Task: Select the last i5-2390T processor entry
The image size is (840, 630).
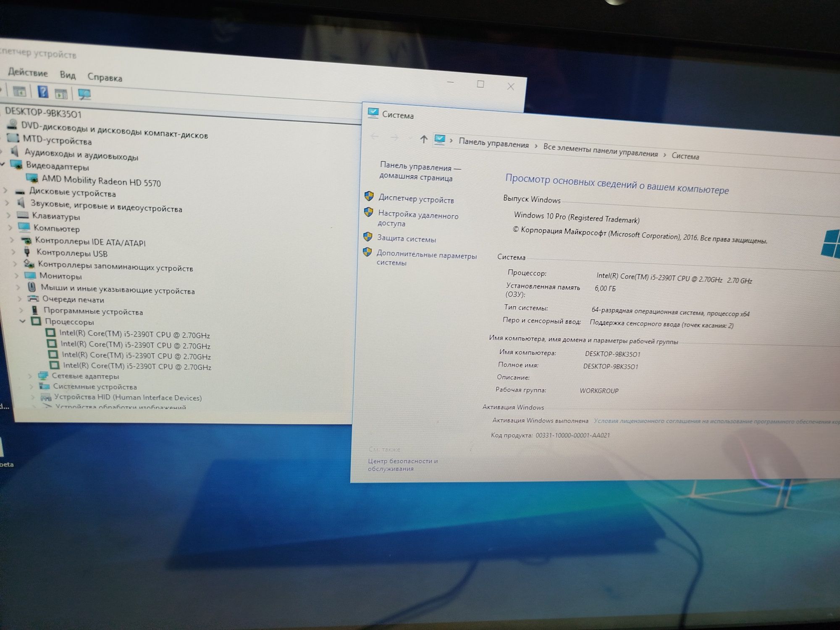Action: (x=137, y=366)
